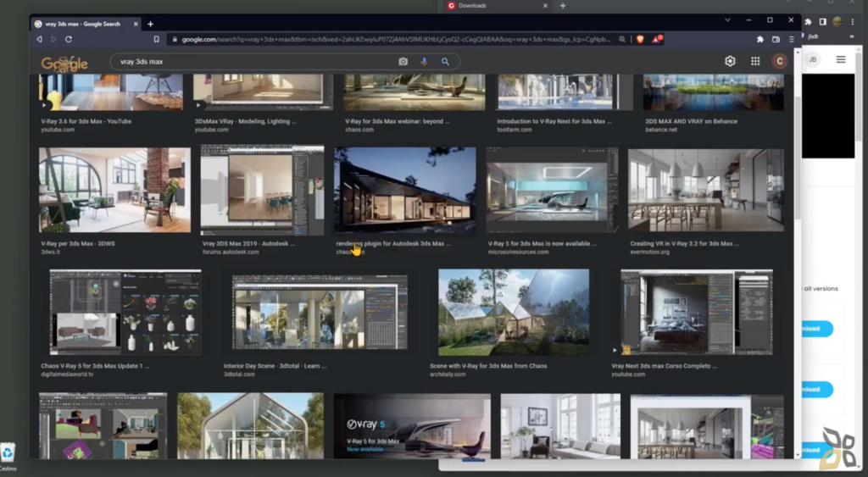The image size is (868, 477).
Task: Open Google quick settings gear
Action: point(730,61)
